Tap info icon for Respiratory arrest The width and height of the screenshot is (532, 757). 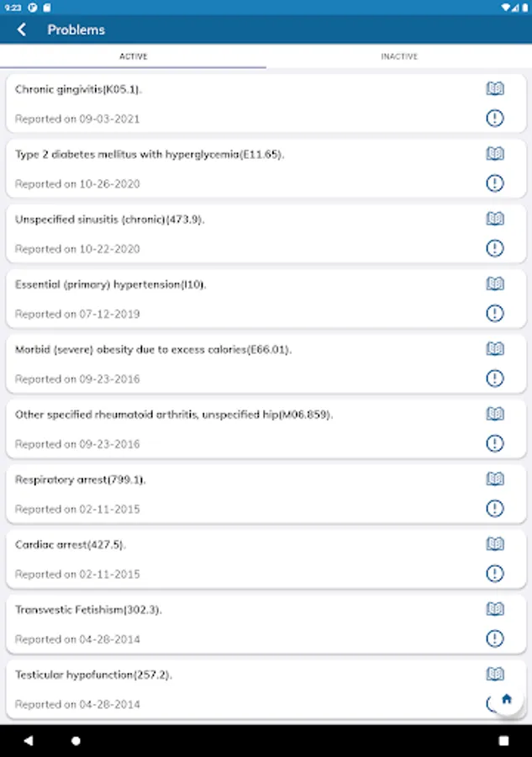click(495, 508)
